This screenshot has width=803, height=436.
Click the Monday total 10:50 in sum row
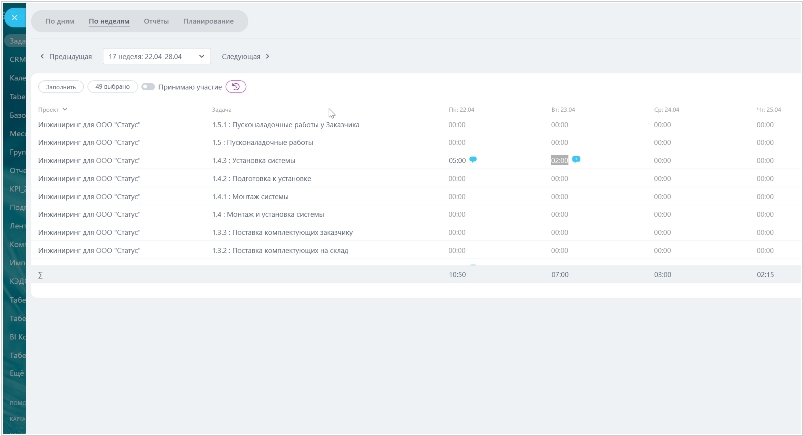pyautogui.click(x=457, y=275)
